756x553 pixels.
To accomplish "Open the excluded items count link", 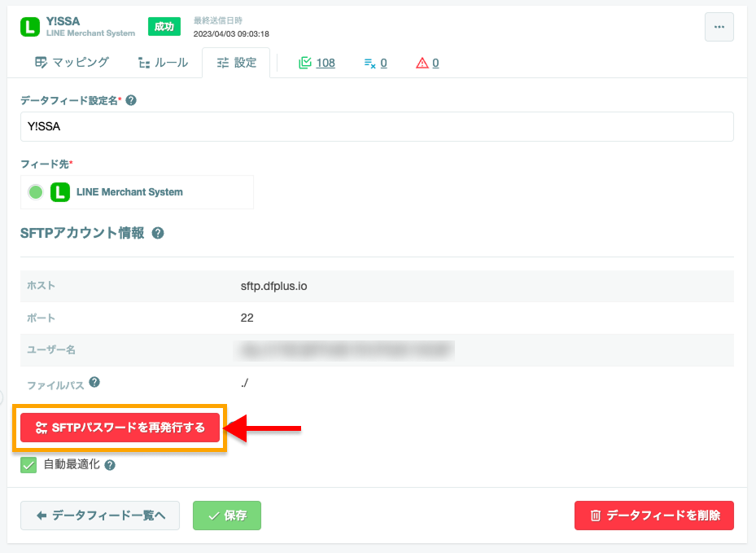I will coord(383,63).
